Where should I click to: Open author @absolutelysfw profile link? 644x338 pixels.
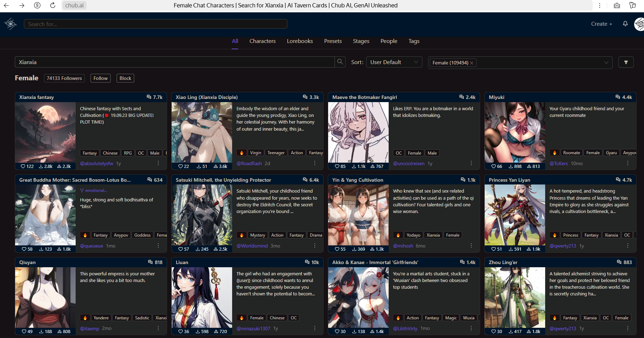[97, 163]
